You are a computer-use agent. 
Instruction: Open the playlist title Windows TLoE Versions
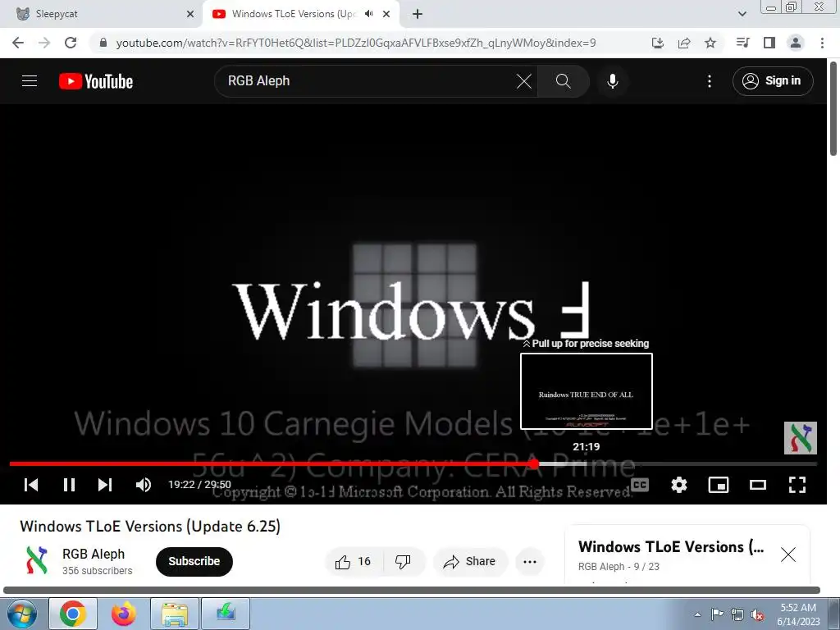671,547
